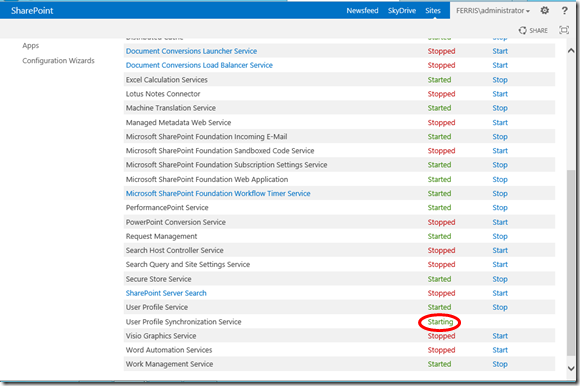Image resolution: width=580 pixels, height=386 pixels.
Task: Start the Sandboxed Code Service
Action: click(500, 151)
